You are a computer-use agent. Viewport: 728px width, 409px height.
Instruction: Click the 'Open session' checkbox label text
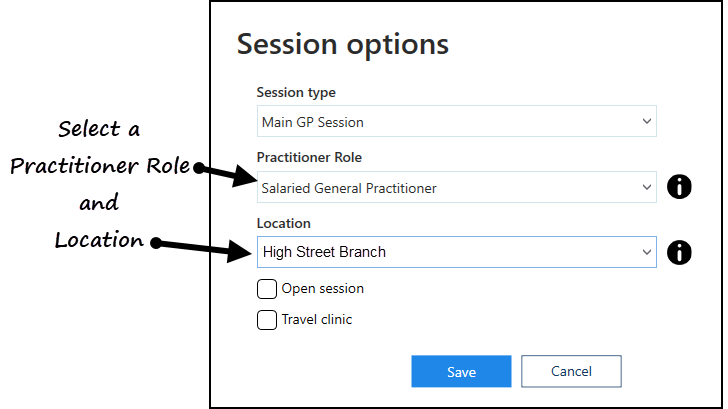(323, 289)
